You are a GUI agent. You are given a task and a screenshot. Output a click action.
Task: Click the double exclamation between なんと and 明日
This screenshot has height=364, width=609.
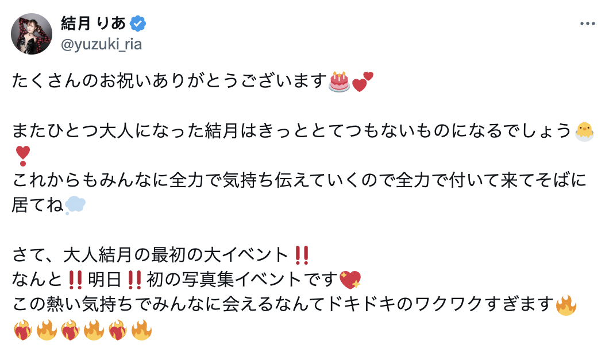coord(75,280)
